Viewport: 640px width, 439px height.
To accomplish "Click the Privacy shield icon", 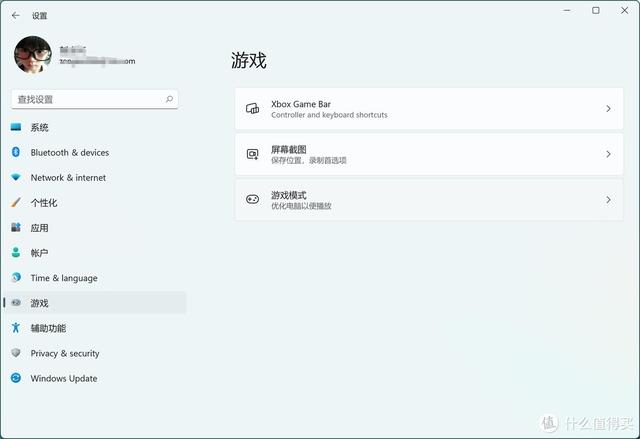I will [x=16, y=353].
